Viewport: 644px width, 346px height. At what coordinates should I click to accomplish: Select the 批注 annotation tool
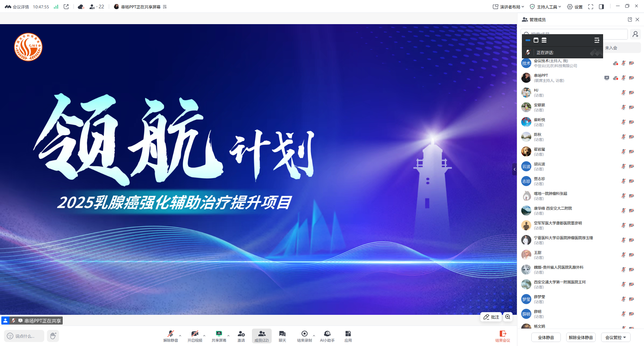pos(491,317)
